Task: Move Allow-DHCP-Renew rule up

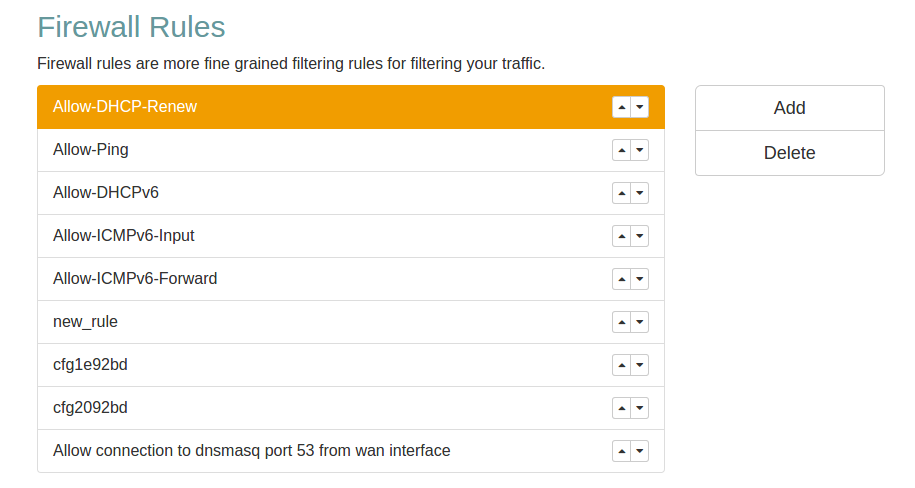Action: [621, 107]
